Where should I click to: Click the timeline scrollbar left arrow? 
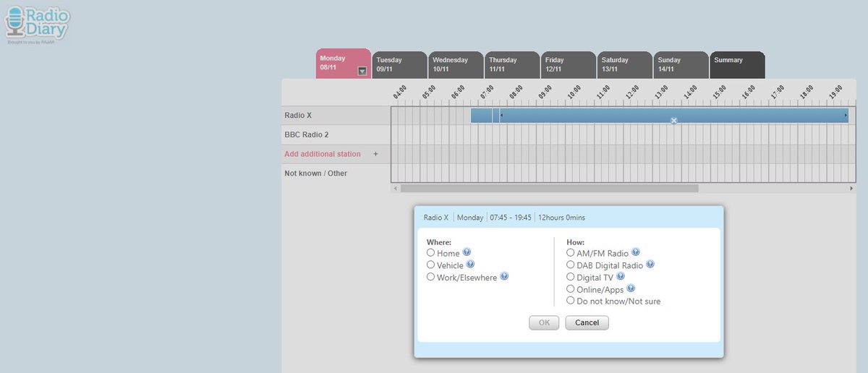(x=395, y=188)
